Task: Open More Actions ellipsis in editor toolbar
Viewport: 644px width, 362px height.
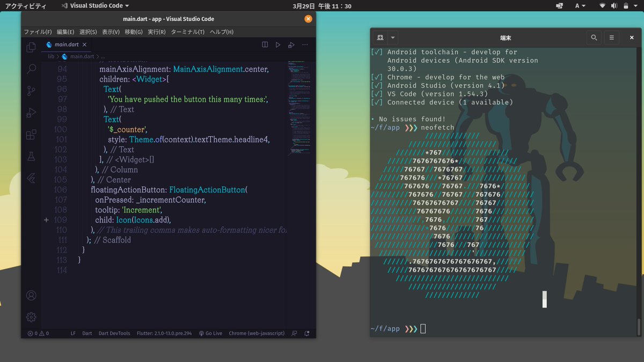Action: (305, 45)
